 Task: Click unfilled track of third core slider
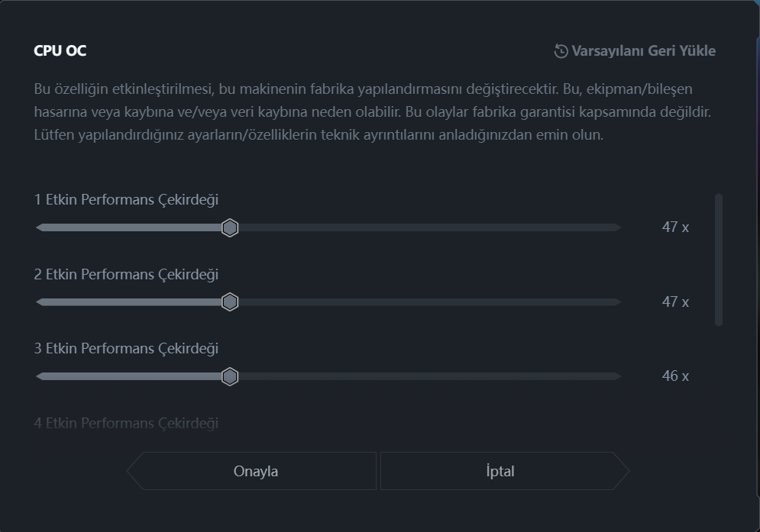429,376
